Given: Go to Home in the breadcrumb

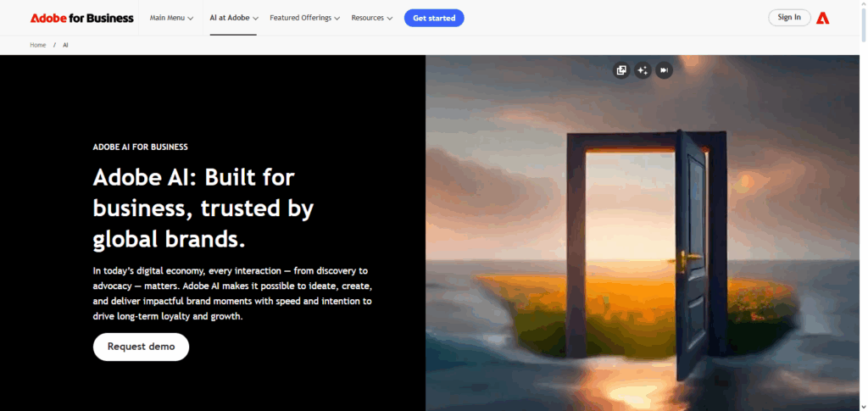Looking at the screenshot, I should [37, 45].
